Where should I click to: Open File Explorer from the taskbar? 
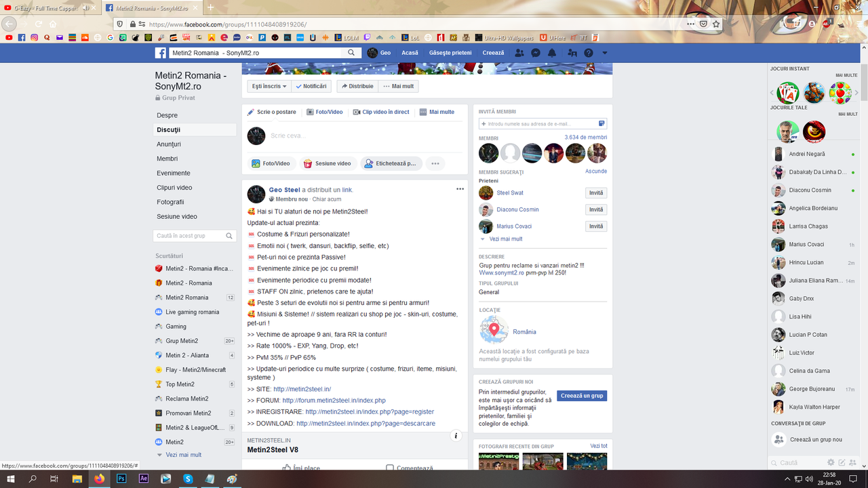click(x=77, y=479)
